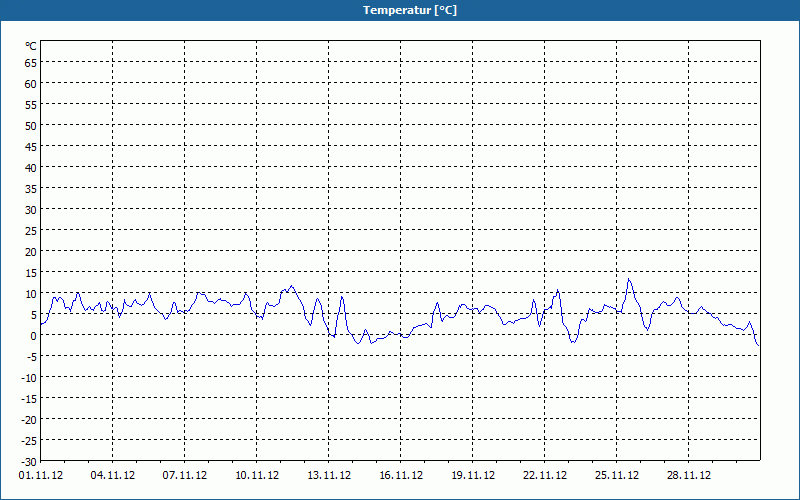Select the 25 value on temperature axis
800x500 pixels.
31,231
